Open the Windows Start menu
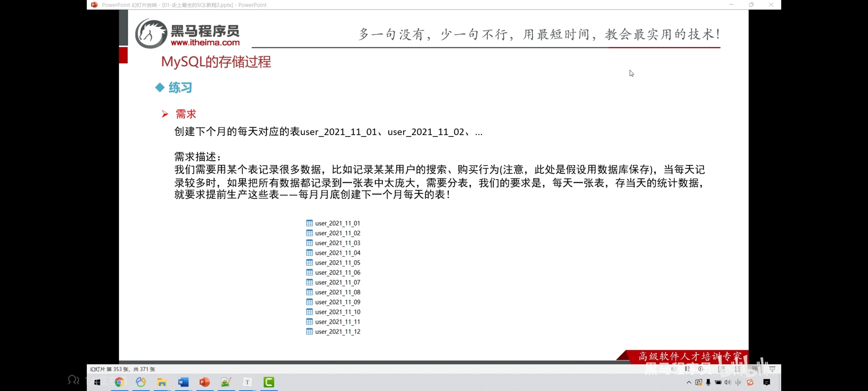 tap(97, 382)
